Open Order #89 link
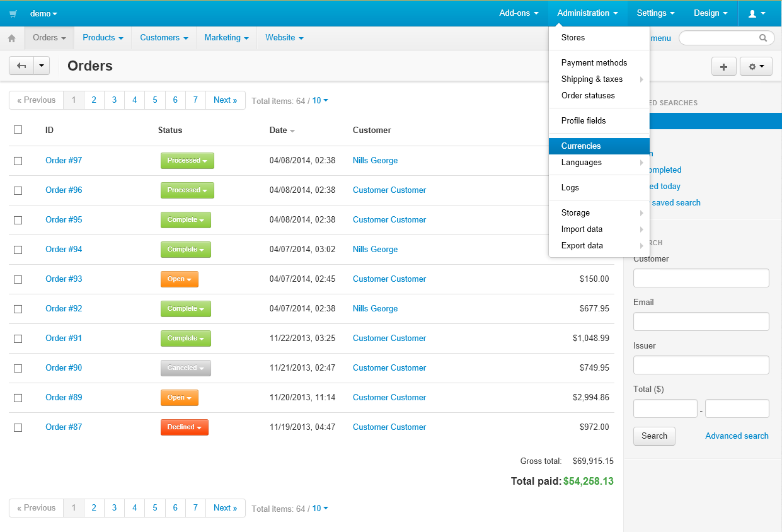Viewport: 782px width, 532px height. (x=64, y=398)
